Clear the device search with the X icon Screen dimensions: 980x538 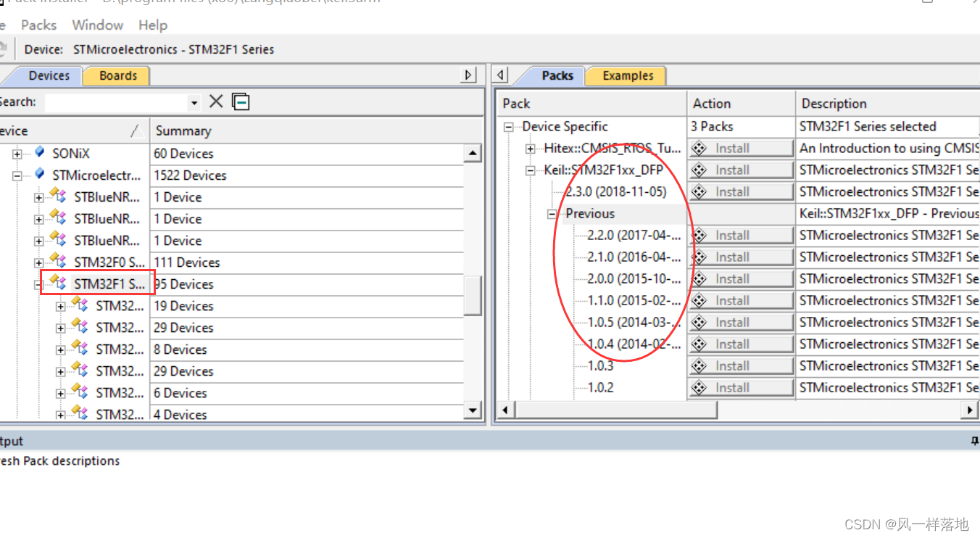[x=216, y=102]
